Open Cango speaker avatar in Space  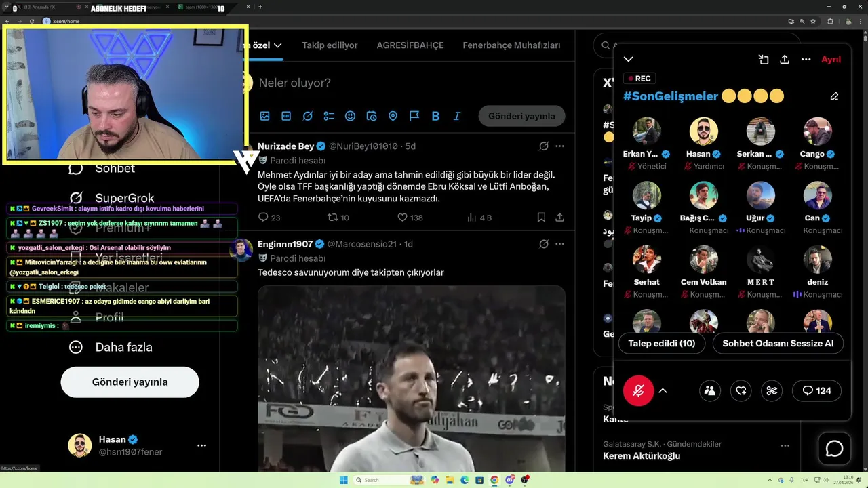818,131
